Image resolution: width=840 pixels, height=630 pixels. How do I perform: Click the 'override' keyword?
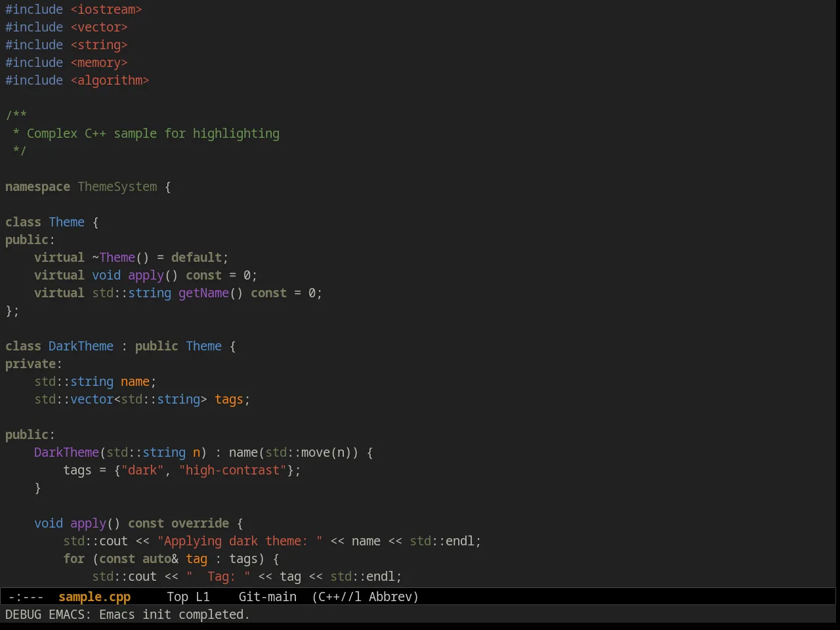(200, 523)
